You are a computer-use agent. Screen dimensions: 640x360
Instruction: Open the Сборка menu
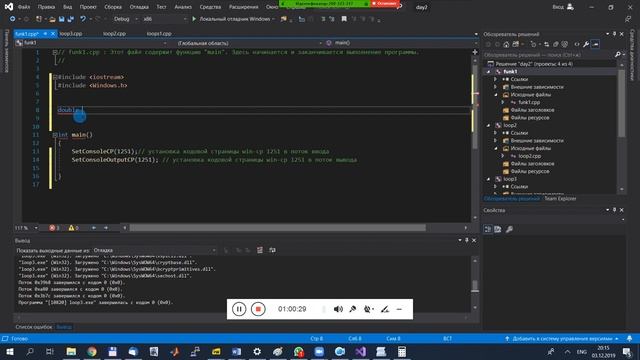[113, 7]
